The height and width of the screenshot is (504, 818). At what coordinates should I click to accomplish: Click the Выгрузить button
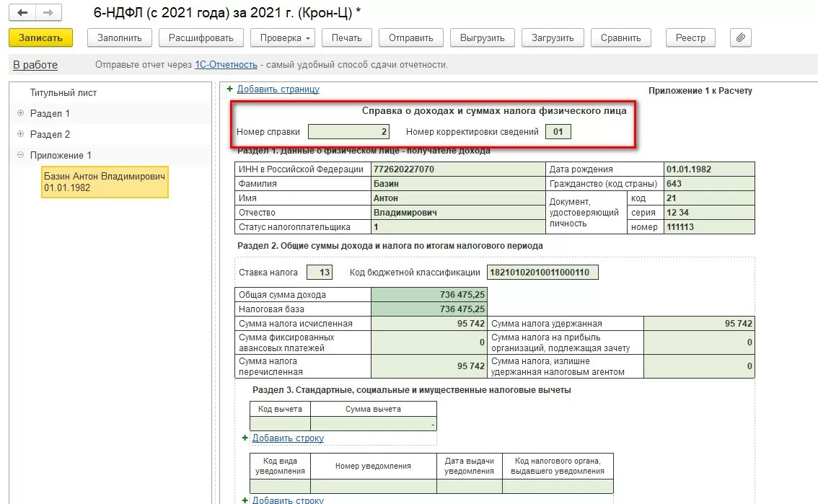(483, 37)
